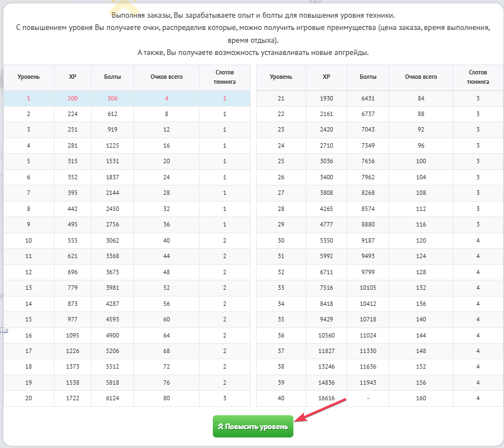Viewport: 504px width, 448px height.
Task: Click "Уровень" header in the left table
Action: coord(28,77)
